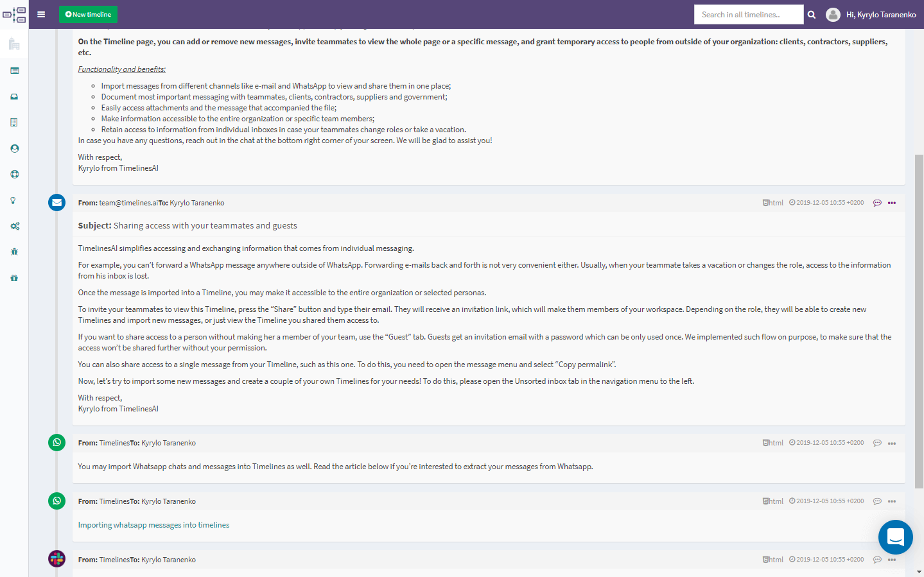Click the gift icon at sidebar bottom
This screenshot has height=577, width=924.
13,277
